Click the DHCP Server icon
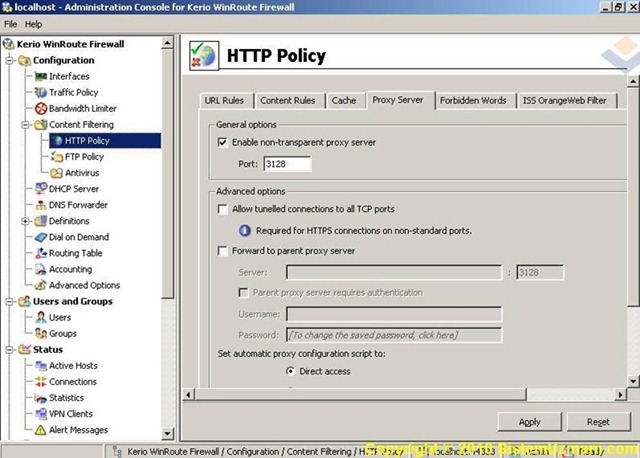Image resolution: width=640 pixels, height=458 pixels. pyautogui.click(x=40, y=189)
